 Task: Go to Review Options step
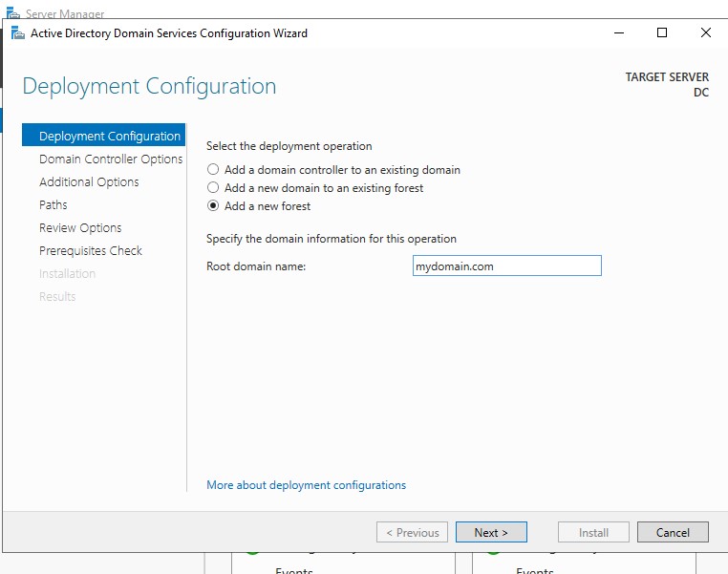click(x=80, y=228)
